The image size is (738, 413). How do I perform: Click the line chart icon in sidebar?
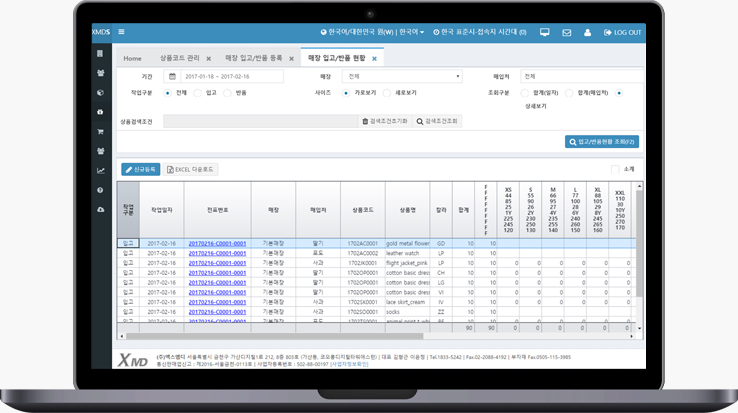pyautogui.click(x=100, y=170)
